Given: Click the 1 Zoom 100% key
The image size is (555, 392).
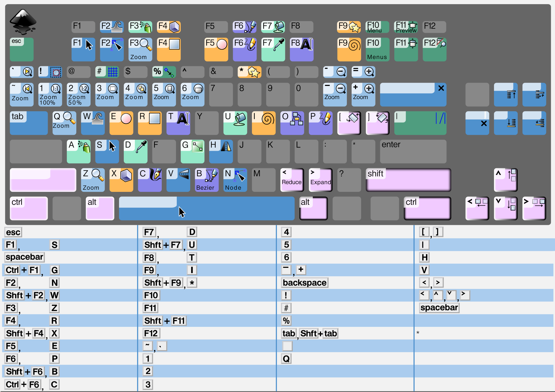Looking at the screenshot, I should pyautogui.click(x=50, y=95).
